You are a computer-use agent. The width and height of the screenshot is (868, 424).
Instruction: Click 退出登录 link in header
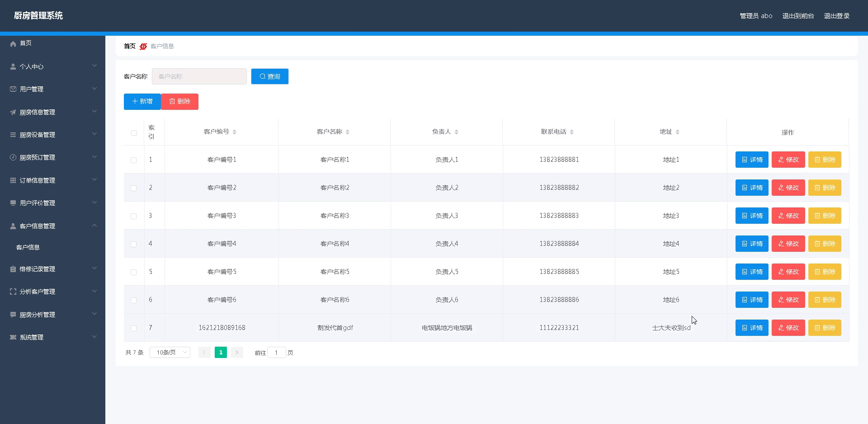[x=837, y=16]
